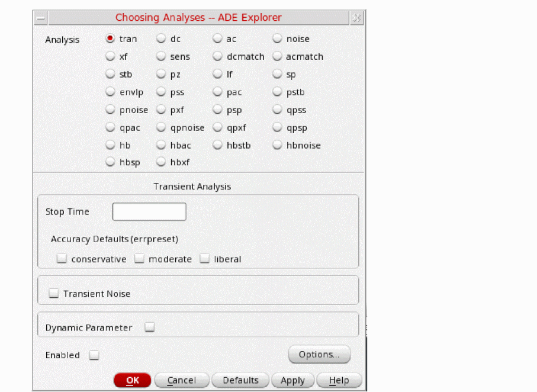This screenshot has width=537, height=392.
Task: Toggle the Dynamic Parameter checkbox
Action: [x=150, y=327]
